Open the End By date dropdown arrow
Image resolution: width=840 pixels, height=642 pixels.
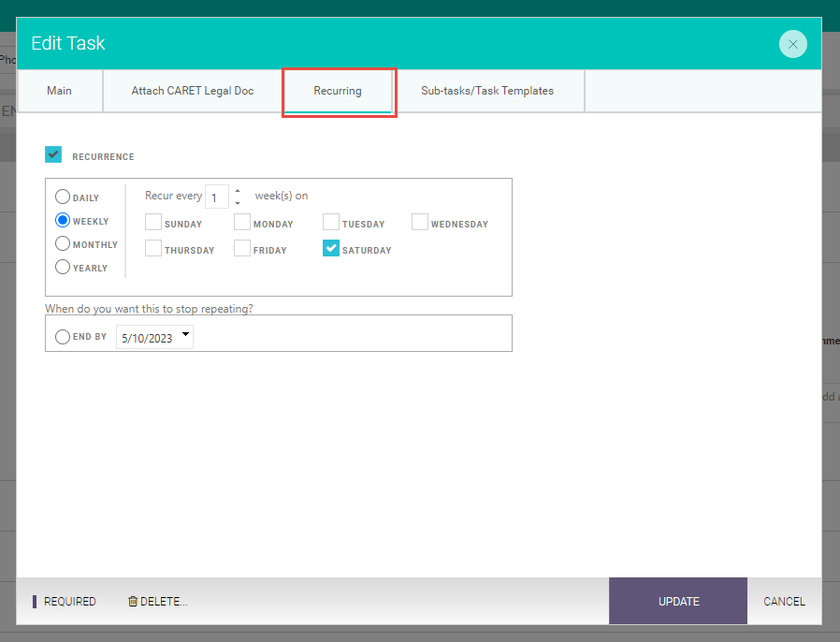tap(186, 334)
